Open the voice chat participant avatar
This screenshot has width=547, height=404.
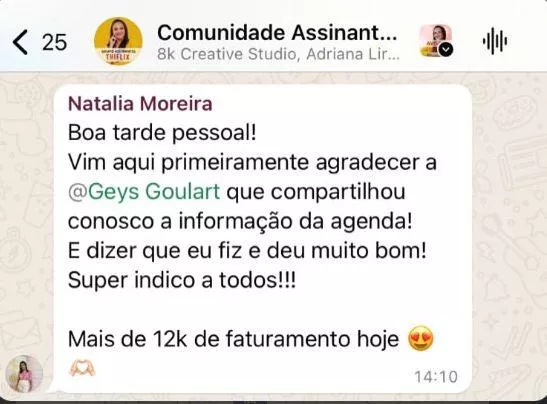[435, 40]
